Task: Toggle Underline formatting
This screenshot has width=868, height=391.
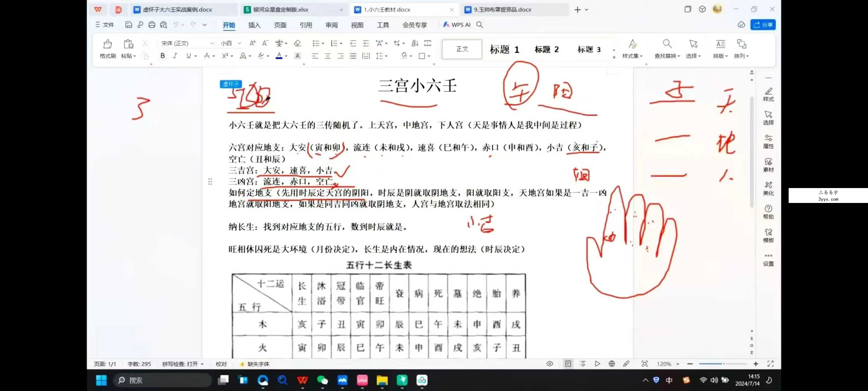Action: tap(188, 56)
